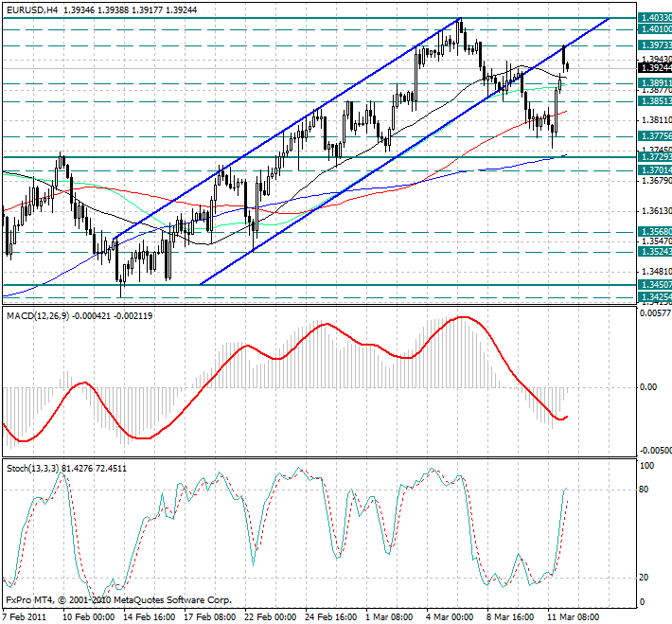Image resolution: width=672 pixels, height=624 pixels.
Task: Click the Stochastic 80 overbought level label
Action: click(644, 490)
